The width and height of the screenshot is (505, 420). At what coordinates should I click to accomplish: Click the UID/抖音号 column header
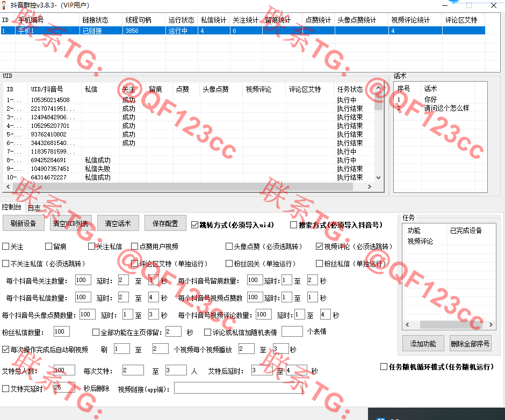[x=55, y=89]
